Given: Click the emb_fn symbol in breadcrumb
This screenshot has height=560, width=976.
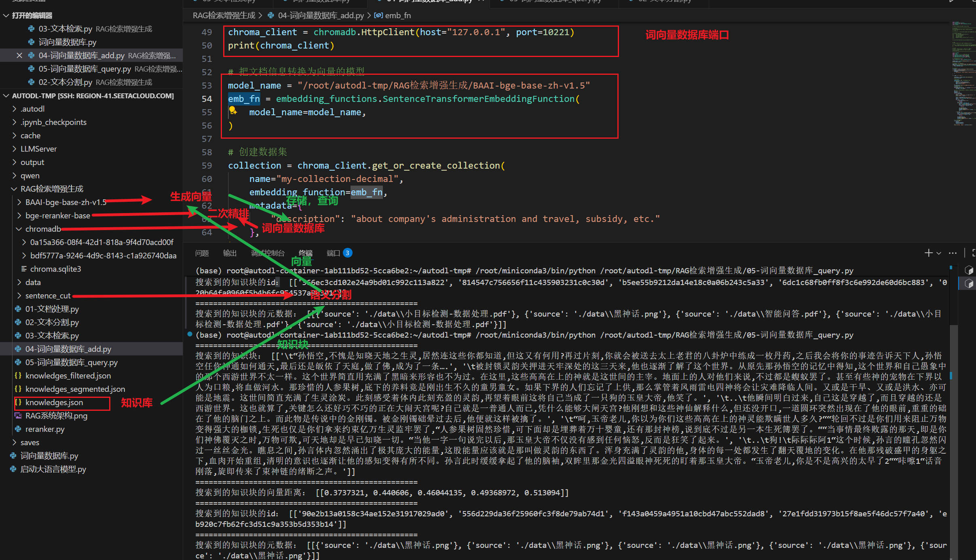Looking at the screenshot, I should 397,15.
